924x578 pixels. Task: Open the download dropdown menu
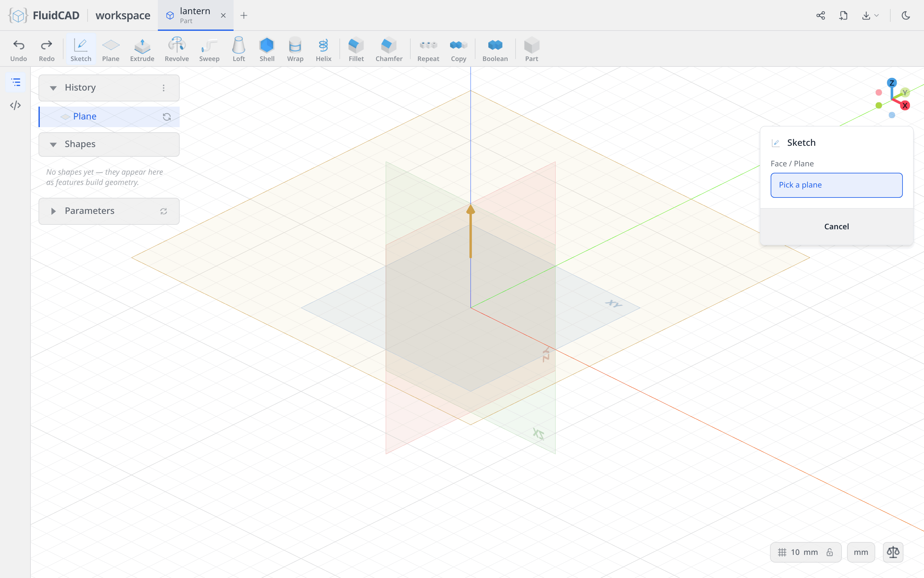tap(870, 15)
